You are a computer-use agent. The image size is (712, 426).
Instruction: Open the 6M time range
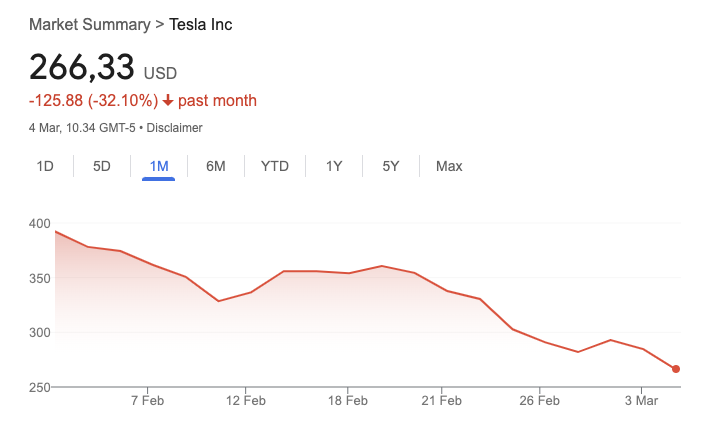(216, 166)
